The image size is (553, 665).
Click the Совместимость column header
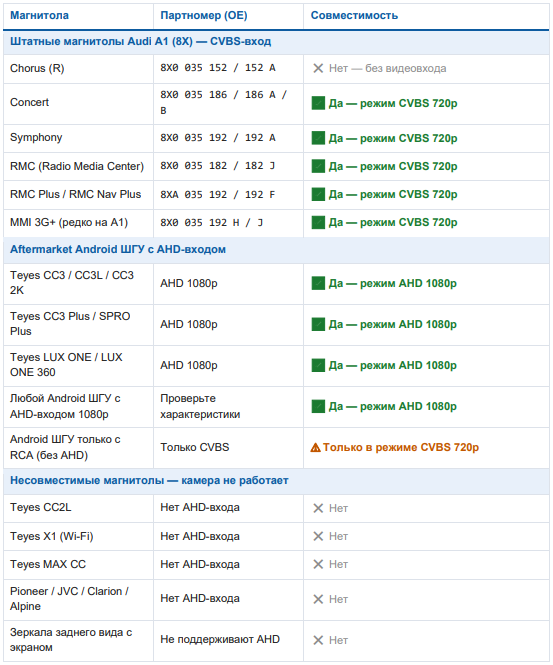[354, 16]
